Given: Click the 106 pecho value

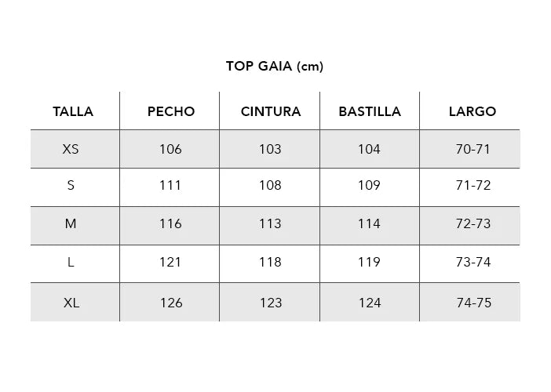Looking at the screenshot, I should click(170, 149).
